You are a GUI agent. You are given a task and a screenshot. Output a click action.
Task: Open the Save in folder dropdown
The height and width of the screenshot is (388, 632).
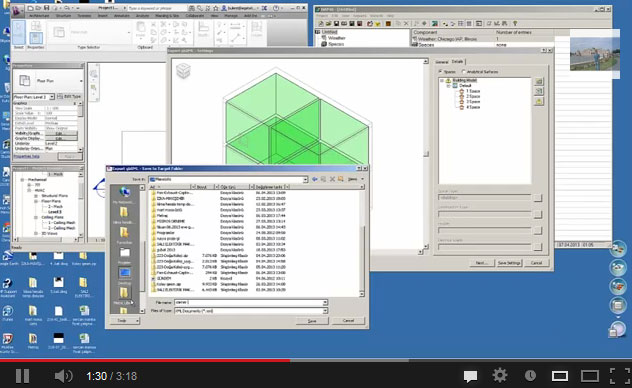(305, 179)
